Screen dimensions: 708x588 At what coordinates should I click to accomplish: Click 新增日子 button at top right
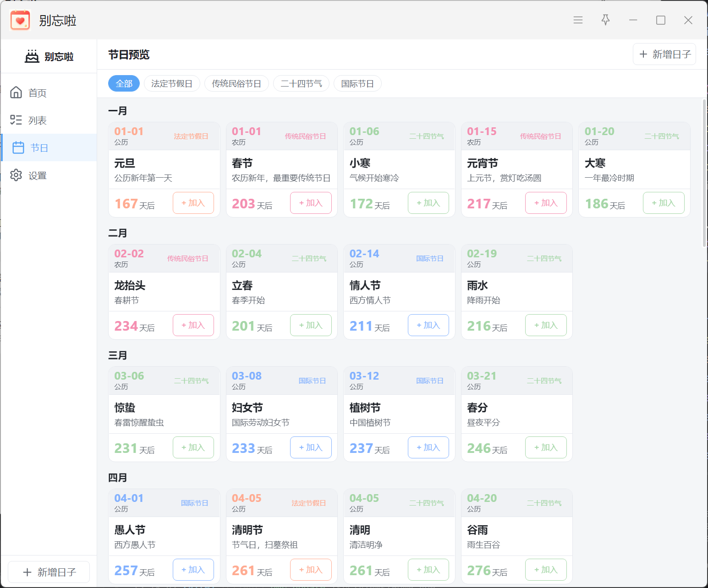[x=664, y=54]
